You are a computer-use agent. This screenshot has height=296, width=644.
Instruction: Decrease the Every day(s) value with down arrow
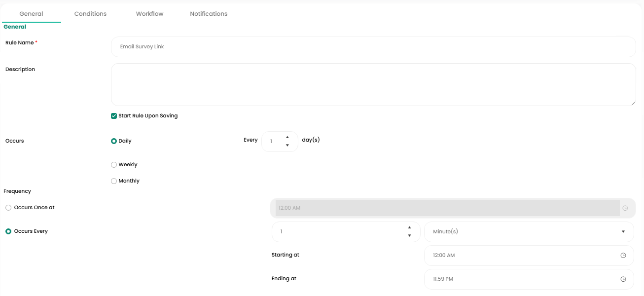(x=287, y=146)
